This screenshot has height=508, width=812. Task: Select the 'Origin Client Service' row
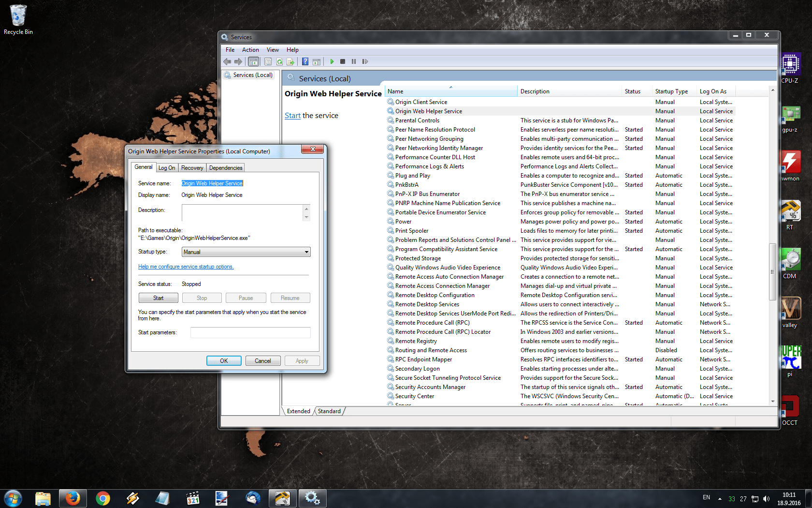[560, 102]
